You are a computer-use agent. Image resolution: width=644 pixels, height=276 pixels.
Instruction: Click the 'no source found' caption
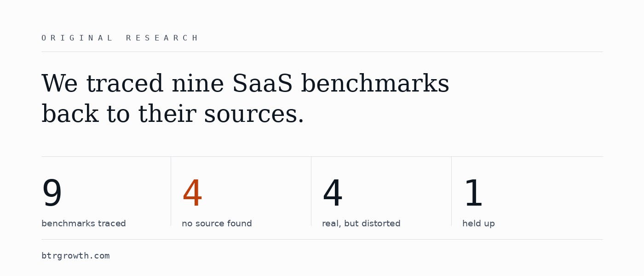click(217, 224)
